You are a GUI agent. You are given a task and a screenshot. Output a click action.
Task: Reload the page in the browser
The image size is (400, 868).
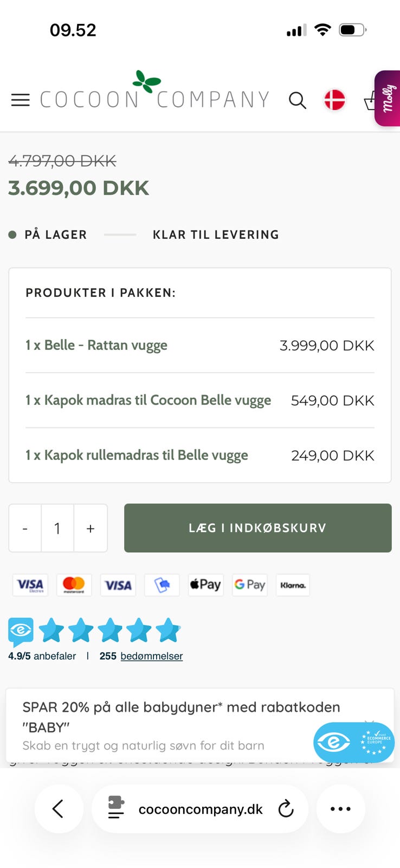286,809
